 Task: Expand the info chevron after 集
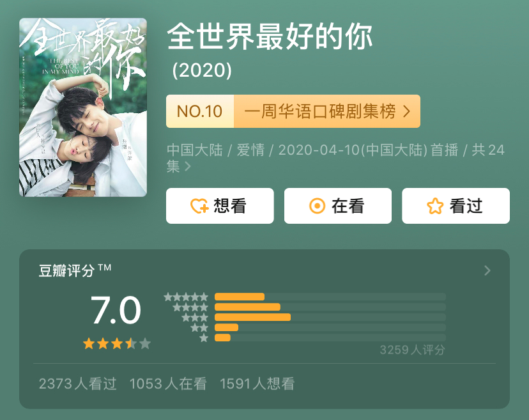[188, 166]
